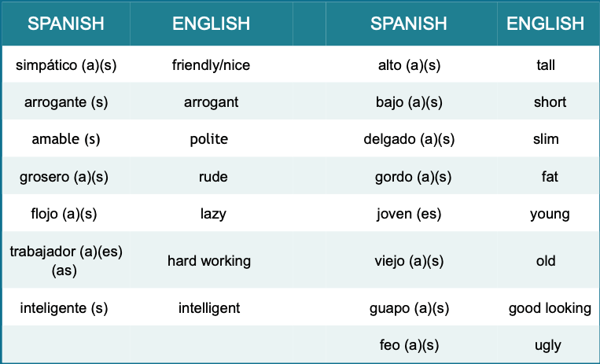600x364 pixels.
Task: Click the 'delgado (a)(s)' cell
Action: point(409,139)
